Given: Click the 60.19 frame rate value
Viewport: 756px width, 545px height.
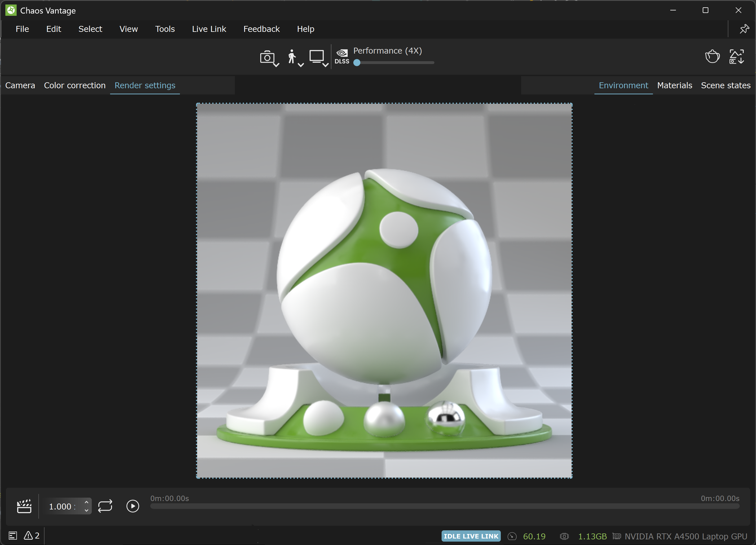Looking at the screenshot, I should (x=534, y=536).
